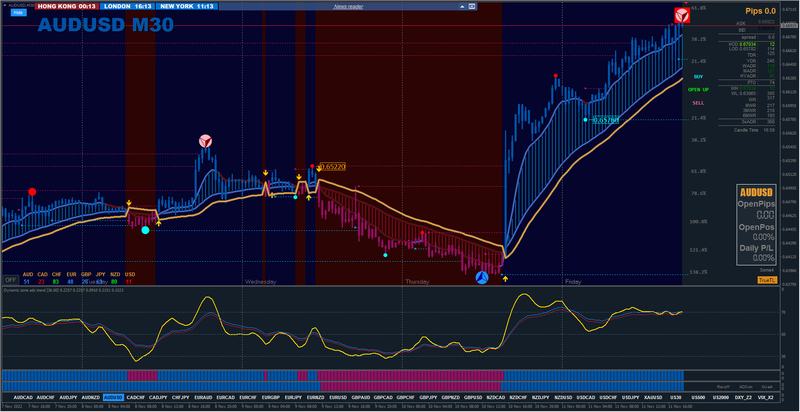This screenshot has height=412, width=800.
Task: Select the GBPJPY symbol tab
Action: [x=428, y=397]
